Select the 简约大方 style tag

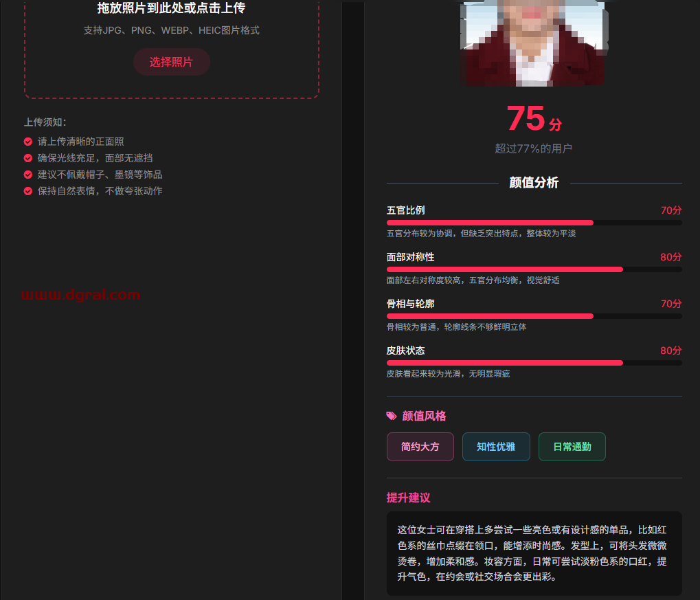[x=420, y=447]
